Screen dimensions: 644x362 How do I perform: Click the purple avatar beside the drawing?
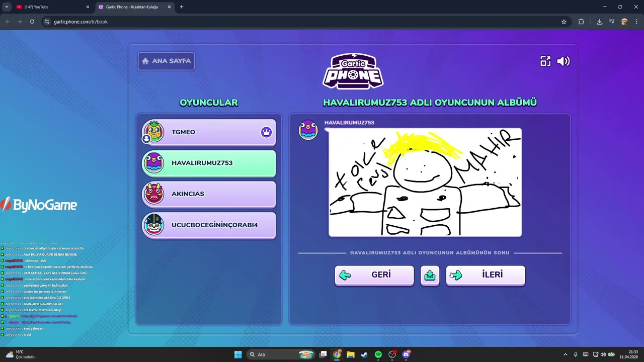click(308, 130)
